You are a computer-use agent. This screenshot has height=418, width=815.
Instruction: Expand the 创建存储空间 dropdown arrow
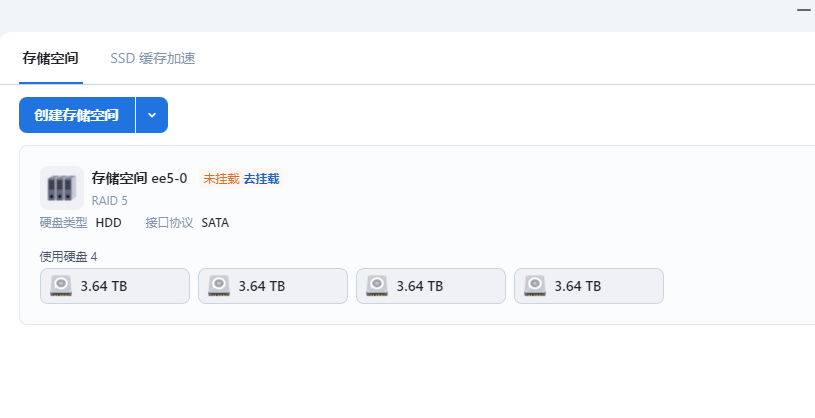[x=152, y=115]
